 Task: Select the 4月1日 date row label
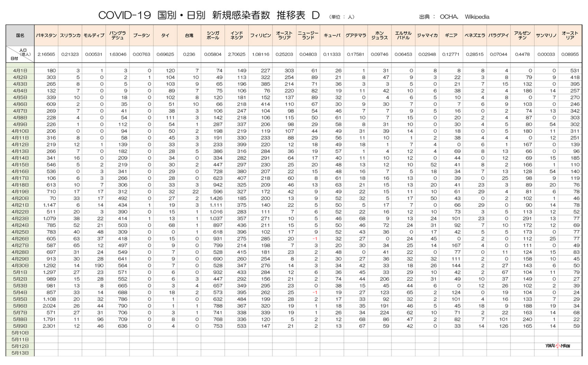[21, 71]
